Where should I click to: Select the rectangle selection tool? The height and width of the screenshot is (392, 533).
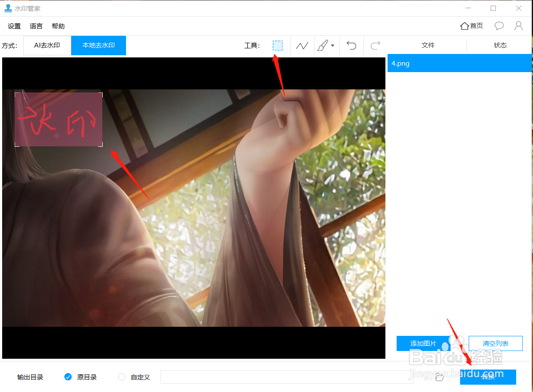(x=278, y=45)
